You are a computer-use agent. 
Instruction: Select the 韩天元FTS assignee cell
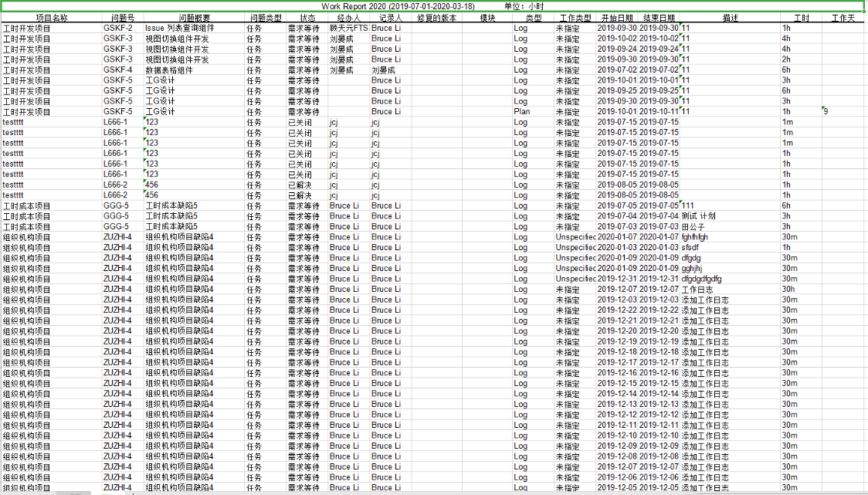pos(348,28)
